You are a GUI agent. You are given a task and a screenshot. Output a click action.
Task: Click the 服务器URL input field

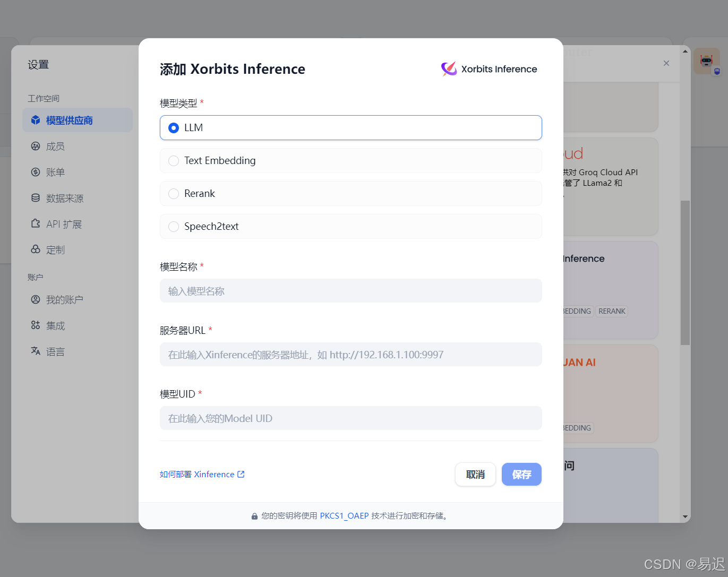tap(350, 355)
